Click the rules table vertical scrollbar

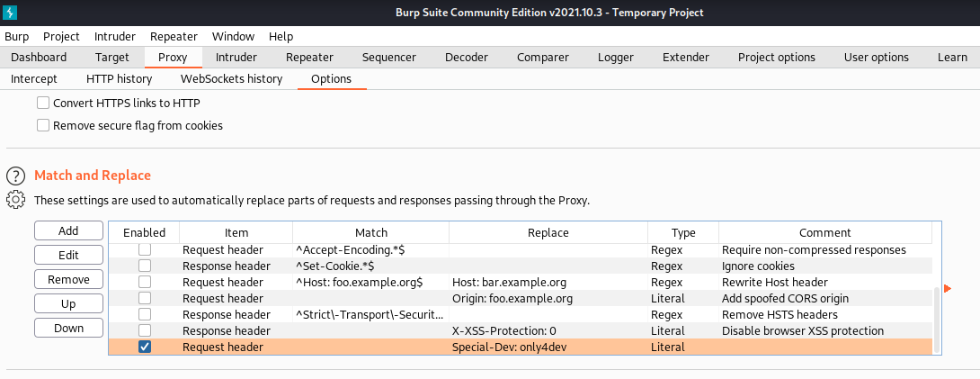936,319
